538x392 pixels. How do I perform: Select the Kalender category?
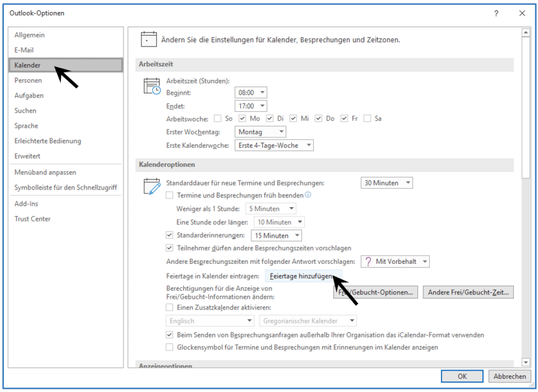pos(66,65)
